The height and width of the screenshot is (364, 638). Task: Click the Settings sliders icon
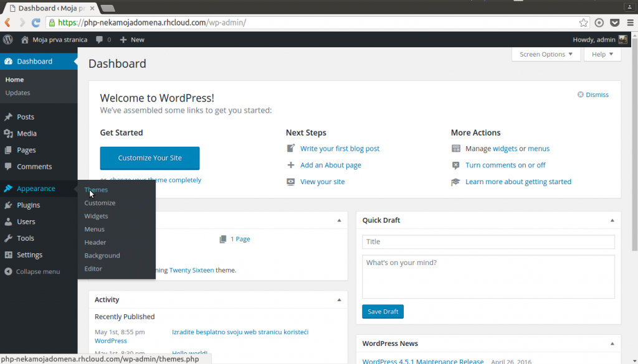pos(8,254)
